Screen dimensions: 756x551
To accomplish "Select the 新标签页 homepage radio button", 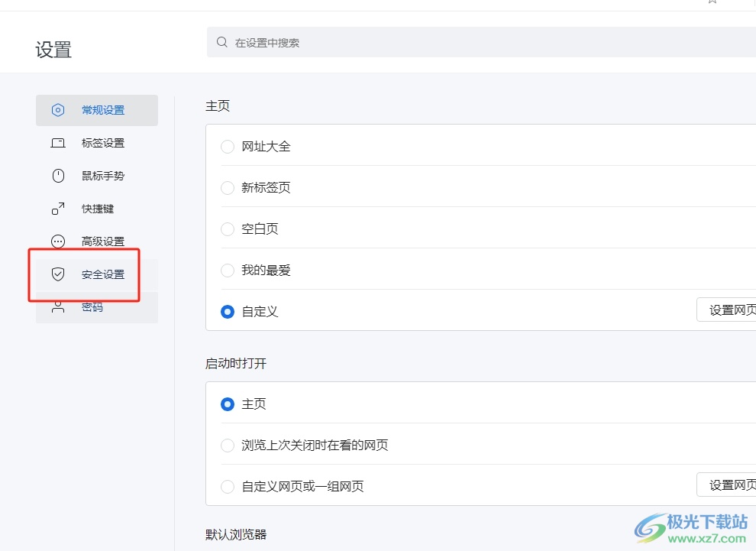I will [228, 188].
